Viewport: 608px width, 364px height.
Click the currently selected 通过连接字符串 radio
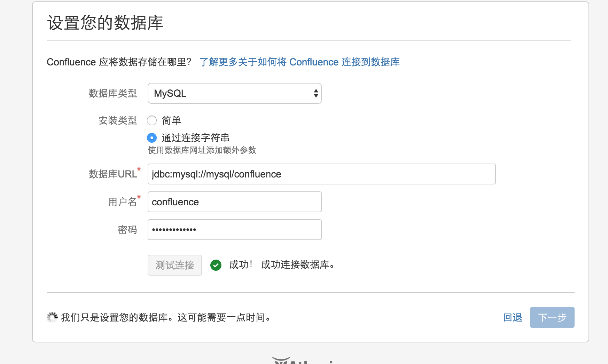coord(152,138)
